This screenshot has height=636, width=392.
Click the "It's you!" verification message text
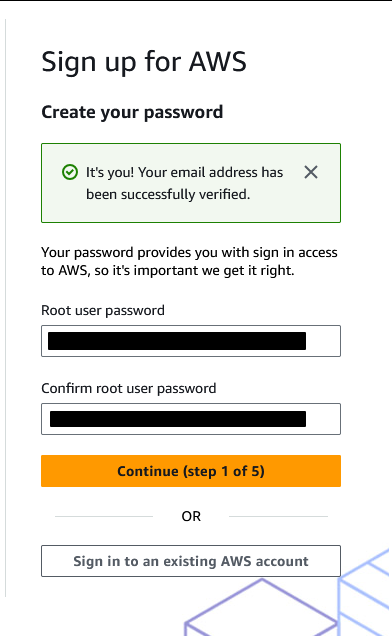point(185,183)
